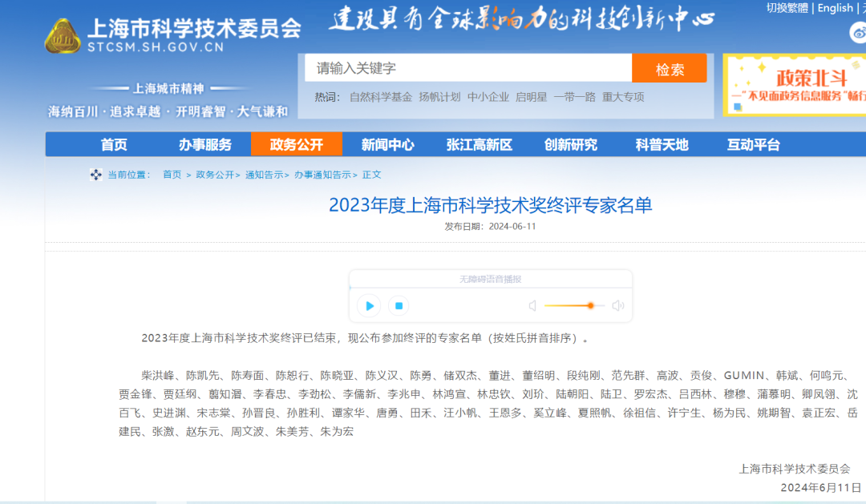
Task: Switch the site language to English
Action: tap(835, 8)
